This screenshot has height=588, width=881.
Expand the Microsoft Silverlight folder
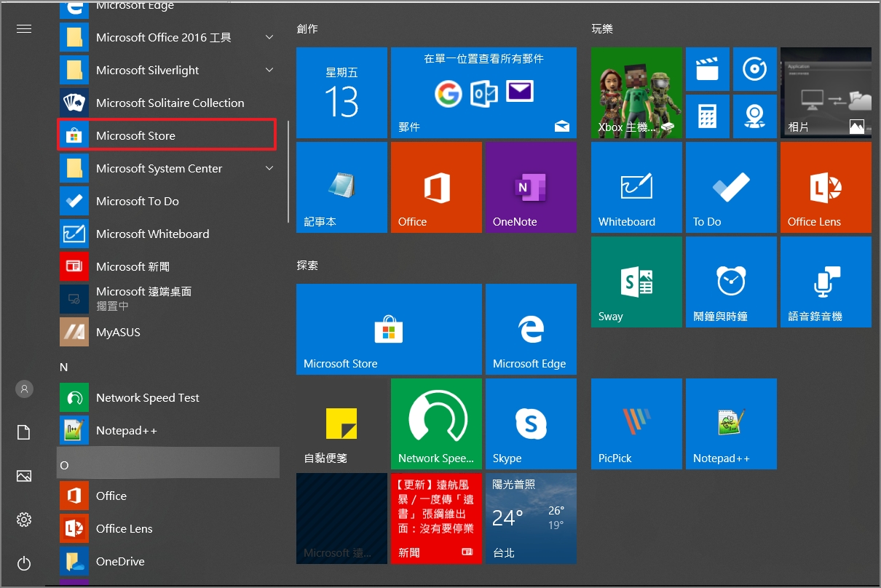pyautogui.click(x=168, y=70)
